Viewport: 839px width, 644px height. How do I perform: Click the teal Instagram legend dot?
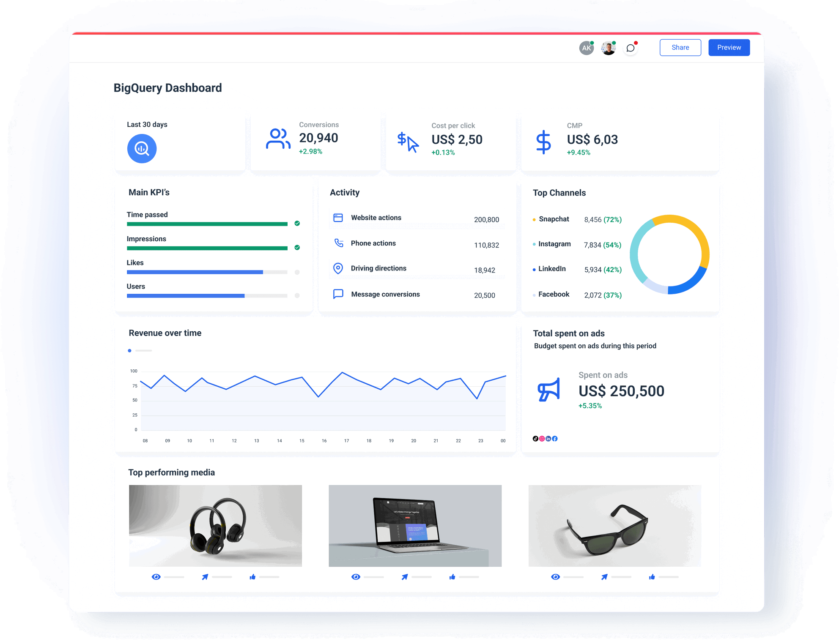click(534, 244)
